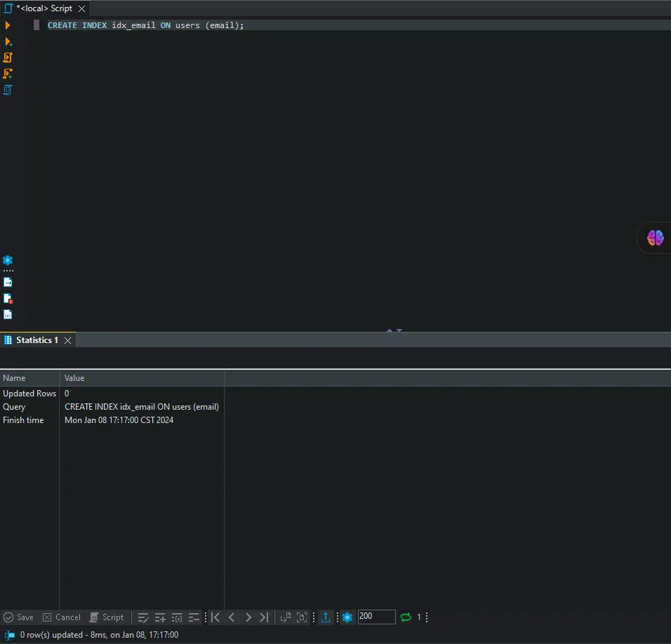The height and width of the screenshot is (644, 671).
Task: Open the AI assistant brain icon
Action: coord(655,239)
